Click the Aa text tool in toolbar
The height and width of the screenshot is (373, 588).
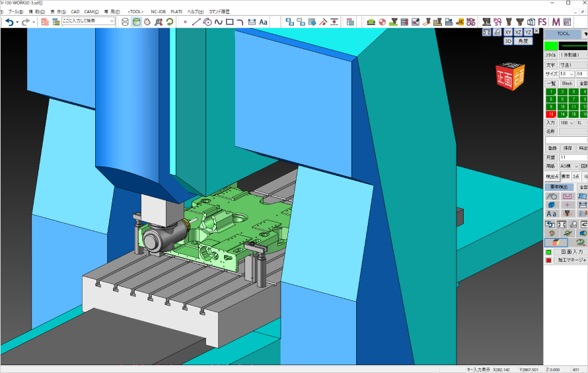coord(263,22)
